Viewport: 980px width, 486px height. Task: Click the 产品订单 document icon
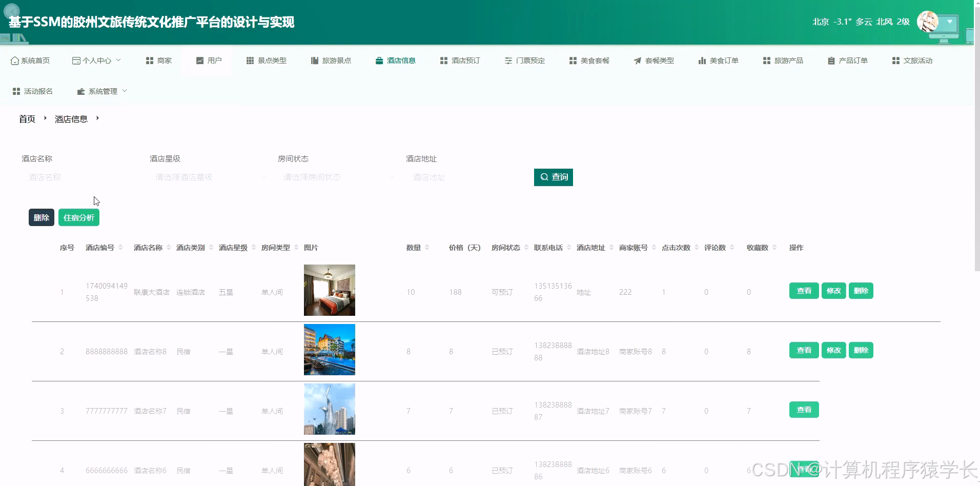(x=832, y=60)
